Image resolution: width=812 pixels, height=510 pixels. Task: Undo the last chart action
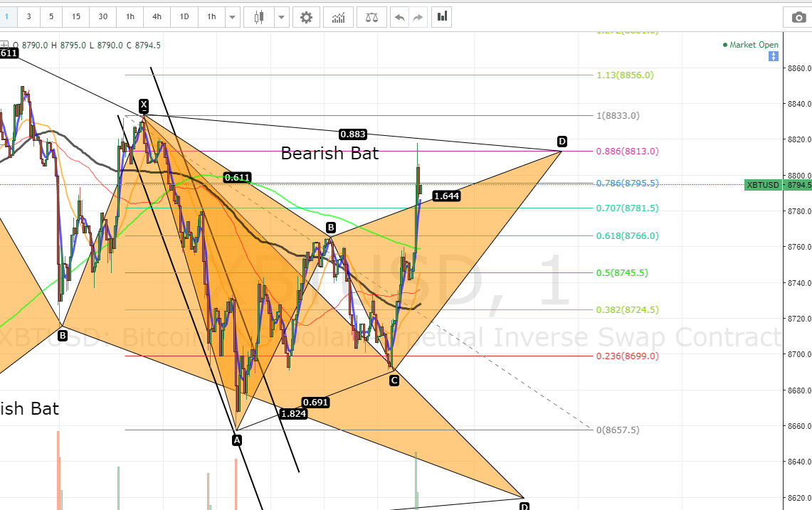(400, 17)
